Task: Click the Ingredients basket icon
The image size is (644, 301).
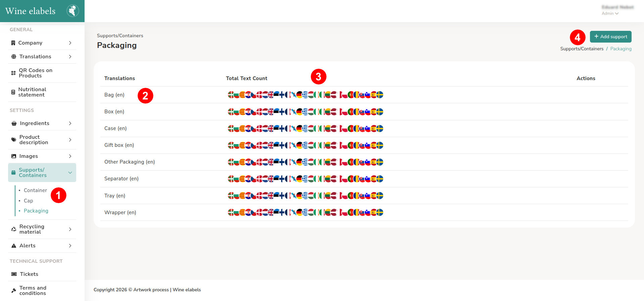Action: tap(14, 123)
